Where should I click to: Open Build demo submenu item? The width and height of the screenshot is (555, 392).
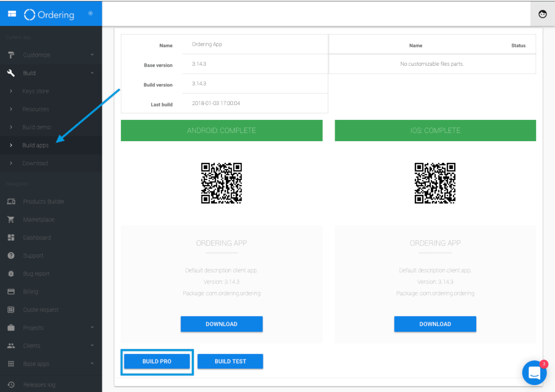pos(51,127)
